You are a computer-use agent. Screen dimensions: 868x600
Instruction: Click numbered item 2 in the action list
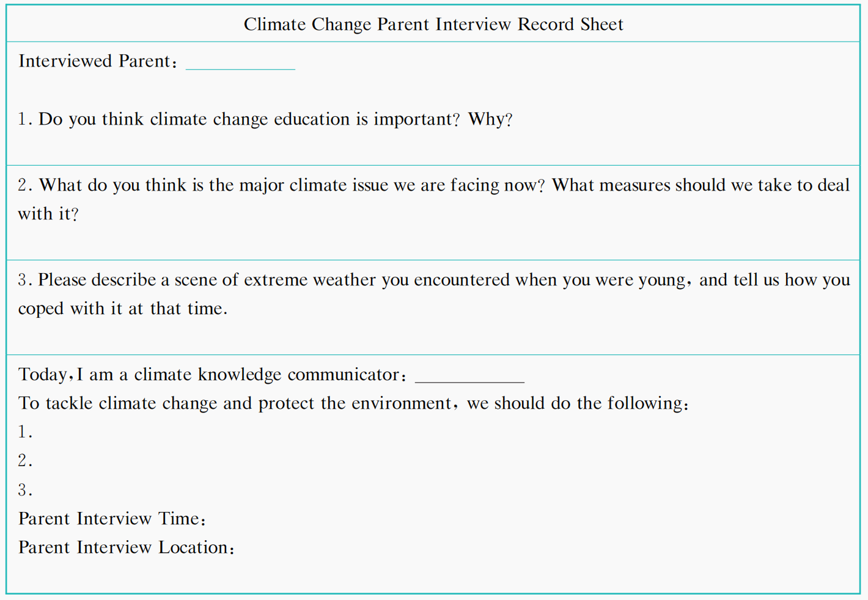pos(26,461)
